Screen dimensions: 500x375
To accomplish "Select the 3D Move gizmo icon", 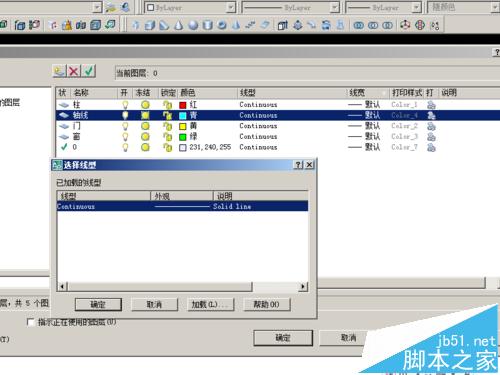I will click(x=405, y=25).
